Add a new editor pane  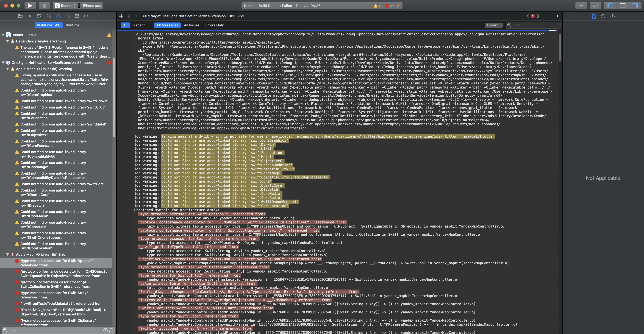pyautogui.click(x=557, y=16)
